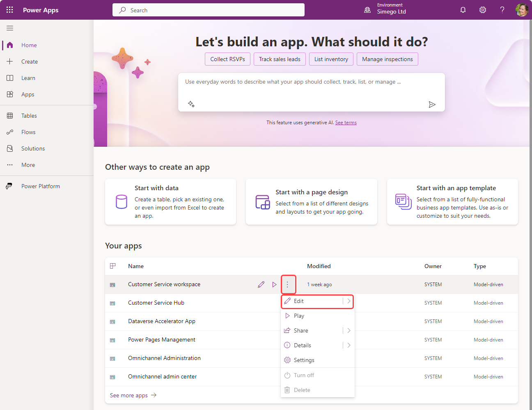532x410 pixels.
Task: Open the Omnichannel Administration app name
Action: pos(164,358)
